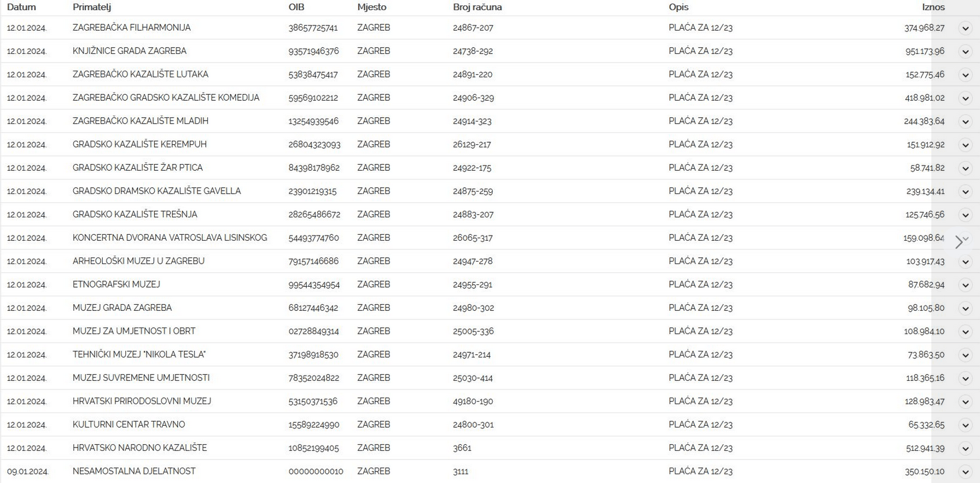Viewport: 980px width, 483px height.
Task: Expand the ZAGREBAČKA FILHARMONIJA row details
Action: (965, 28)
